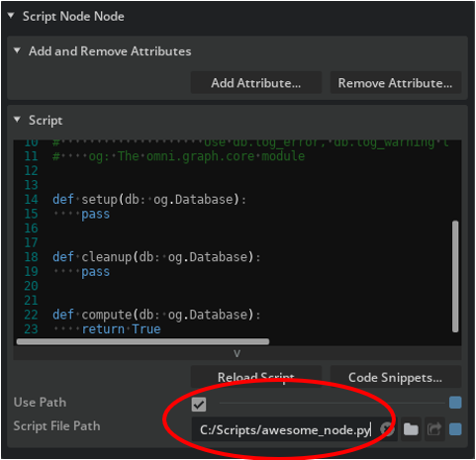
Task: Click the horizontal scrollbar in script editor
Action: coord(143,341)
